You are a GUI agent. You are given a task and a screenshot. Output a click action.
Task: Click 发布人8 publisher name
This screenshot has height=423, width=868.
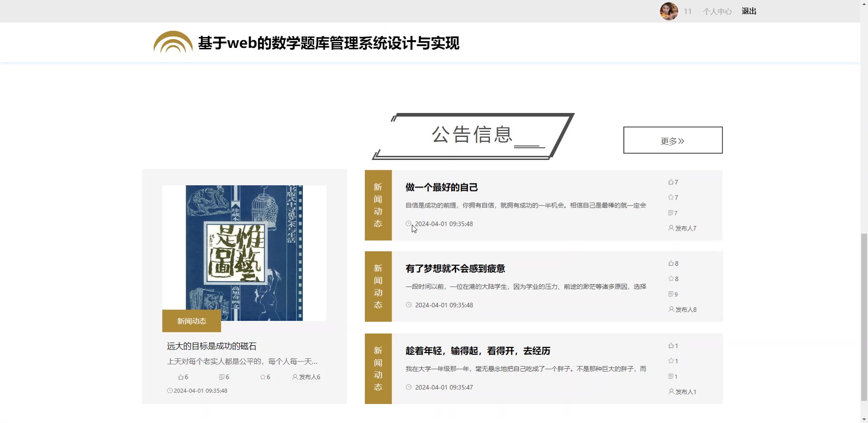pyautogui.click(x=686, y=310)
